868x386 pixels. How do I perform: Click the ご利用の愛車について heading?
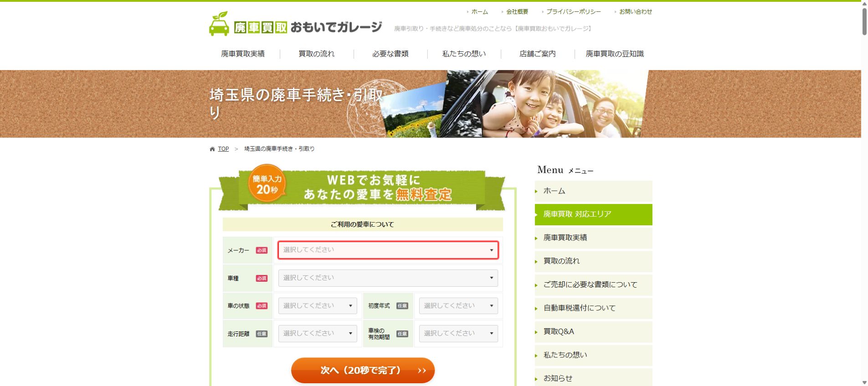click(363, 224)
